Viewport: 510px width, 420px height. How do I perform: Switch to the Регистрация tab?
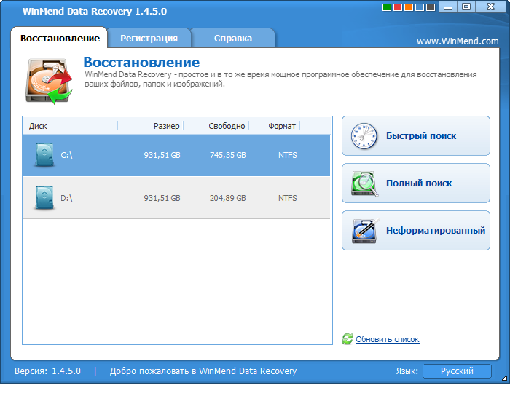click(149, 38)
